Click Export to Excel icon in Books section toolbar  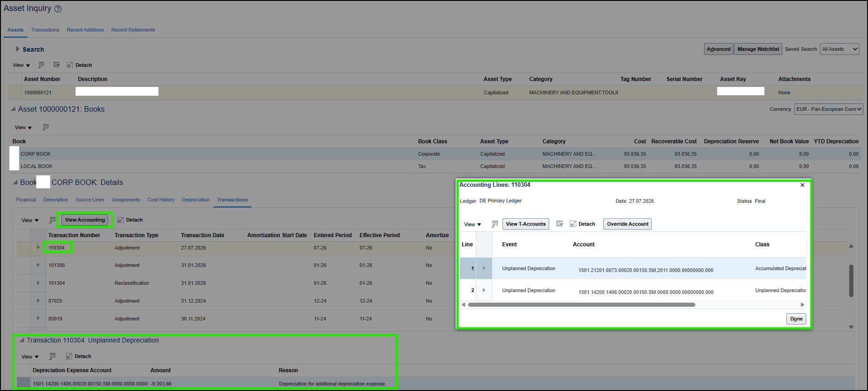click(x=46, y=127)
